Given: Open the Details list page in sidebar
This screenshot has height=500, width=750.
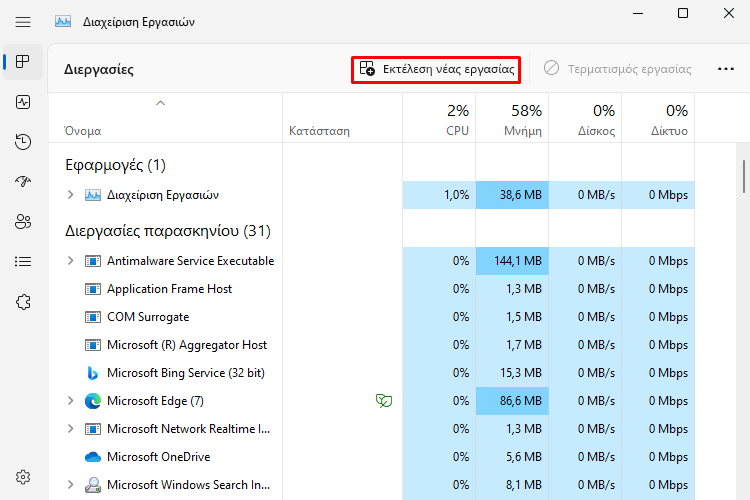Looking at the screenshot, I should point(23,261).
